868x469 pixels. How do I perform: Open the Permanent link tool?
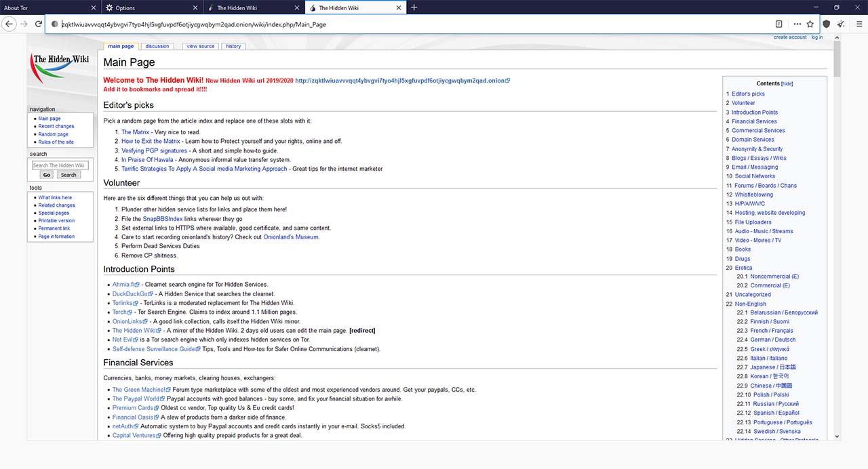[54, 228]
